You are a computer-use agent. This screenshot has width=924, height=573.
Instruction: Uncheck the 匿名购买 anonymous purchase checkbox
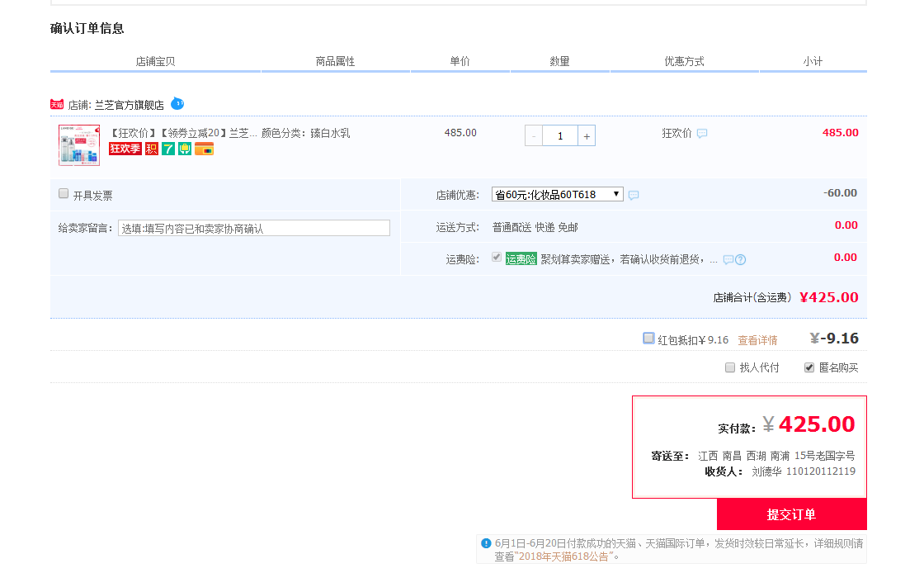[809, 367]
